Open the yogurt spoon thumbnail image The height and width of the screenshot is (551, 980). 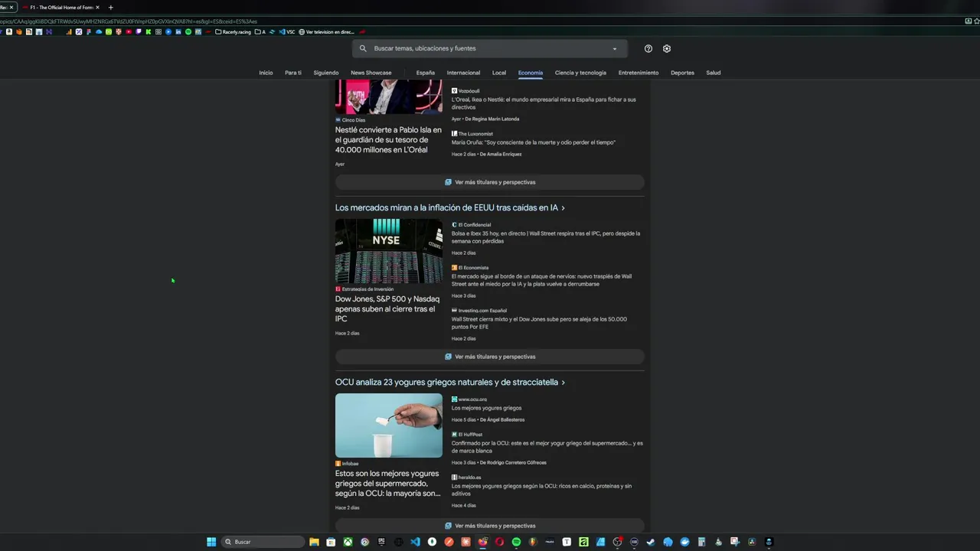pos(389,425)
